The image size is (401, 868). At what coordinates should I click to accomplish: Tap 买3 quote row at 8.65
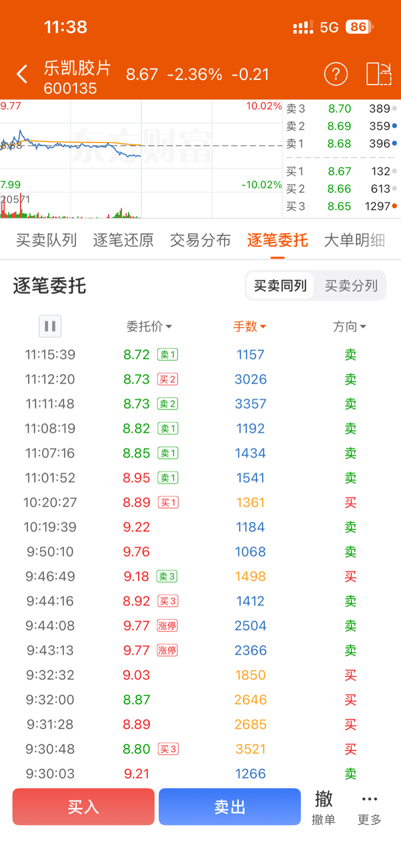tap(342, 206)
